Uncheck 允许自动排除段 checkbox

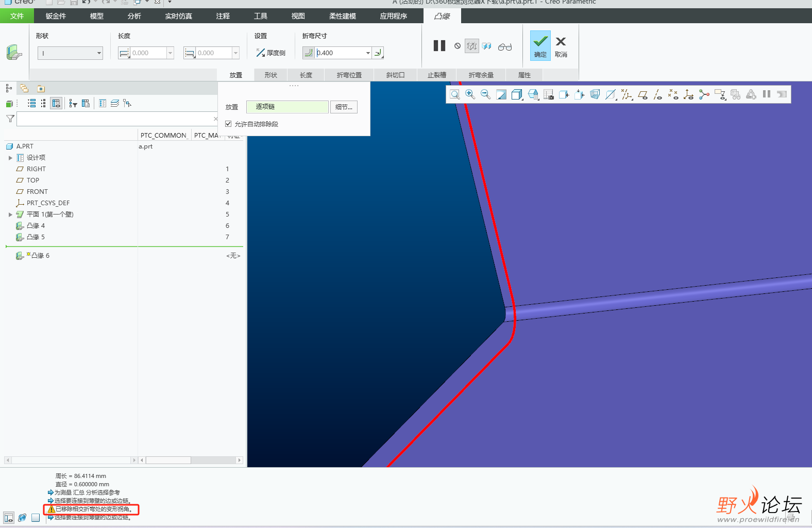(x=228, y=124)
